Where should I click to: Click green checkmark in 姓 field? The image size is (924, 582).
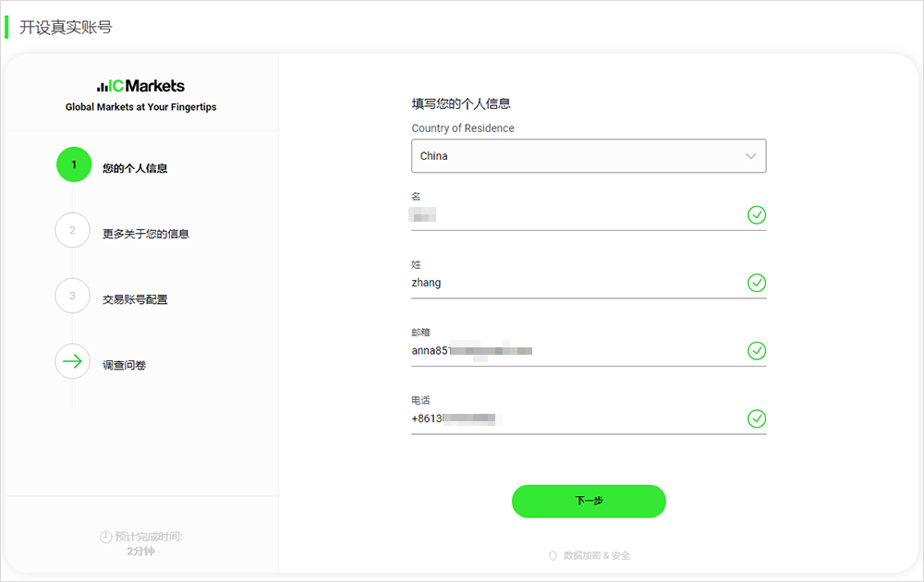click(x=756, y=283)
